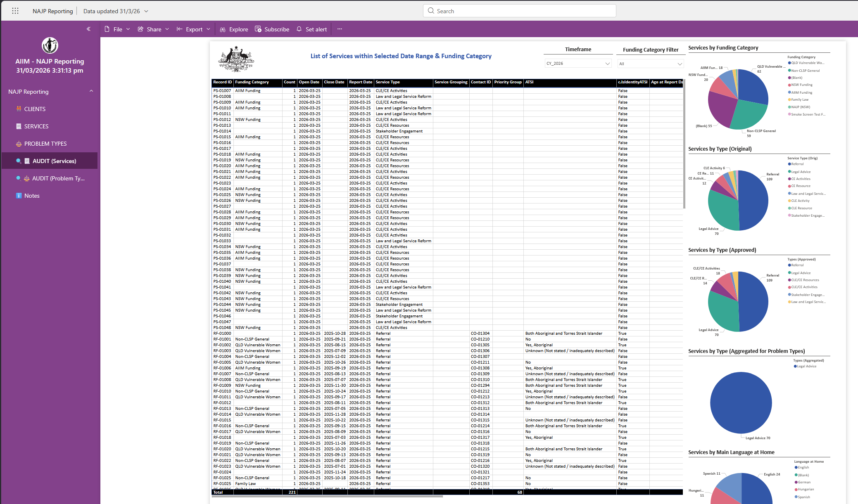The image size is (858, 504).
Task: Open the CLIENTS page in sidebar
Action: click(x=35, y=109)
